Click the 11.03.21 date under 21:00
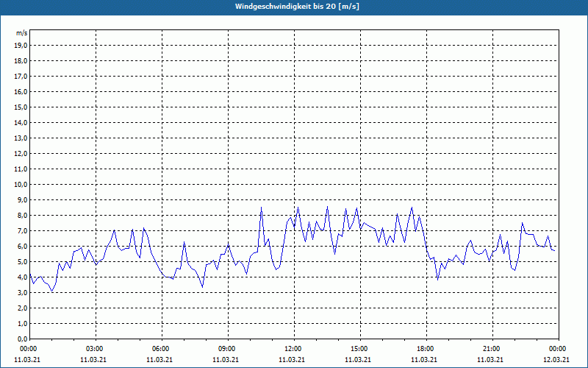Screen dimensions: 588x368 (x=490, y=359)
